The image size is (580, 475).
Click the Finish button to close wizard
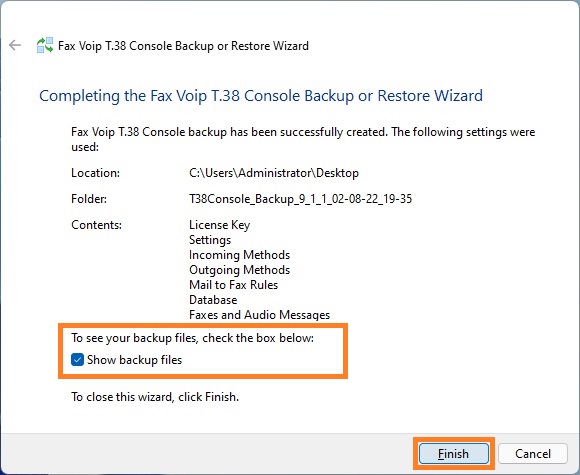[x=453, y=454]
